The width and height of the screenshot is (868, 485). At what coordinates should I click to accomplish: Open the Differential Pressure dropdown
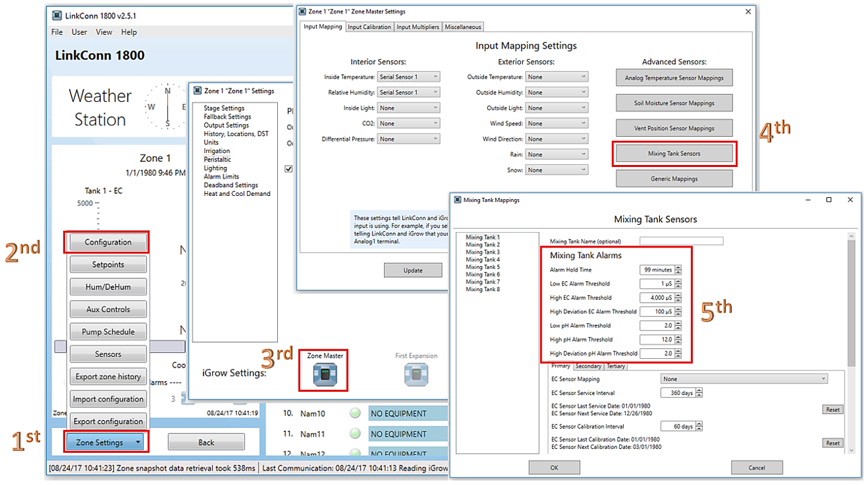pyautogui.click(x=408, y=139)
